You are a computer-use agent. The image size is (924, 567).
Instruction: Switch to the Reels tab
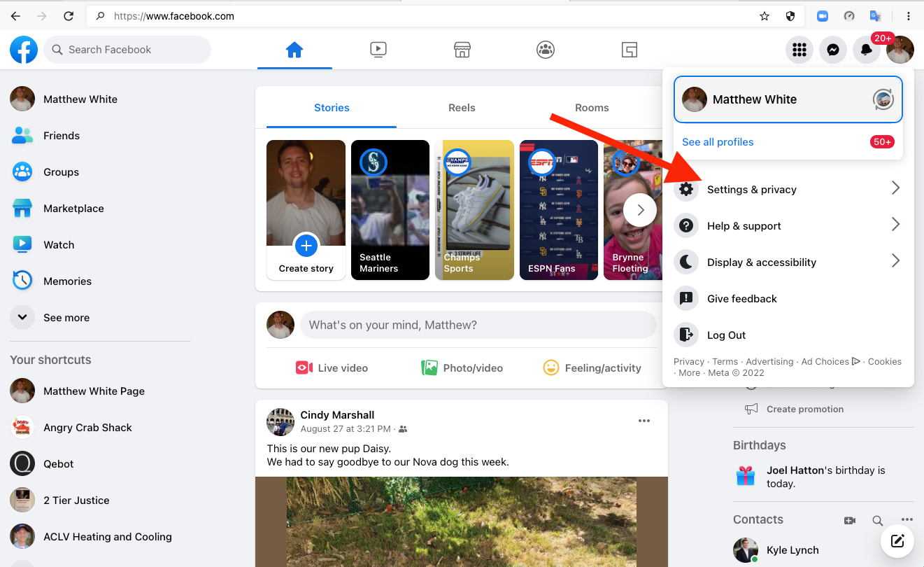tap(462, 108)
